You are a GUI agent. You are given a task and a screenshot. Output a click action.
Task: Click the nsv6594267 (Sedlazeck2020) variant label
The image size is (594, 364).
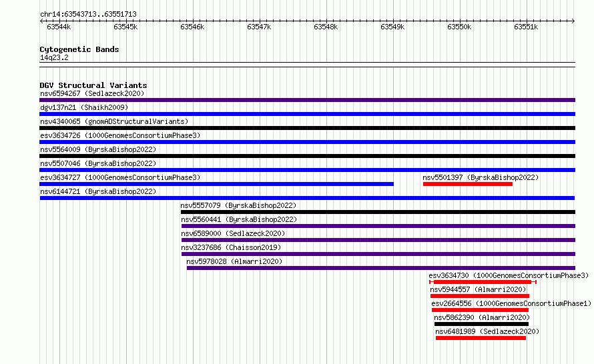pyautogui.click(x=92, y=93)
